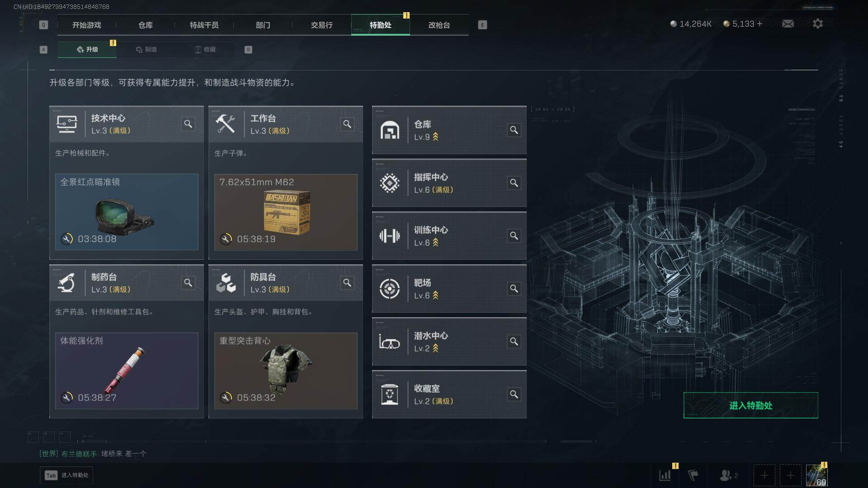This screenshot has height=488, width=868.
Task: Open the 改枪台 tab
Action: pos(439,25)
